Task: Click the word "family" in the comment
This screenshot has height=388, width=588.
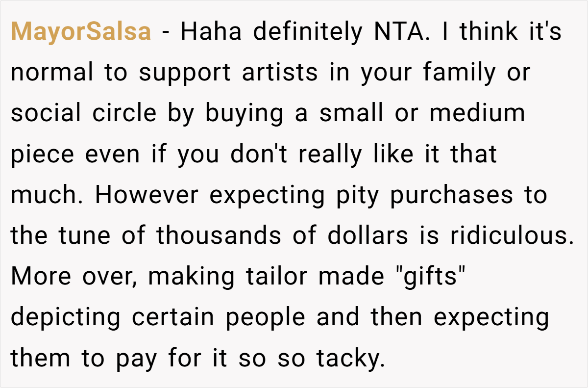Action: (x=459, y=74)
